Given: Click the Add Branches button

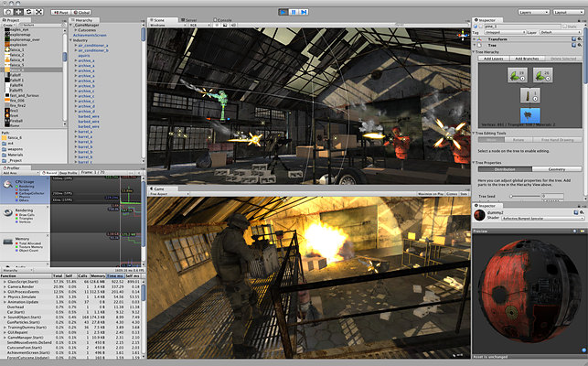Looking at the screenshot, I should [x=529, y=58].
